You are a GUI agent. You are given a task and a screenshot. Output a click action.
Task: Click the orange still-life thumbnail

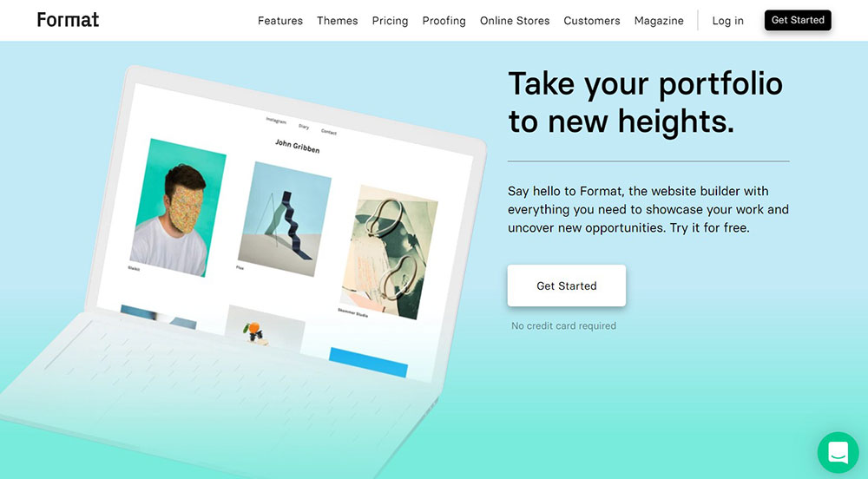point(265,328)
